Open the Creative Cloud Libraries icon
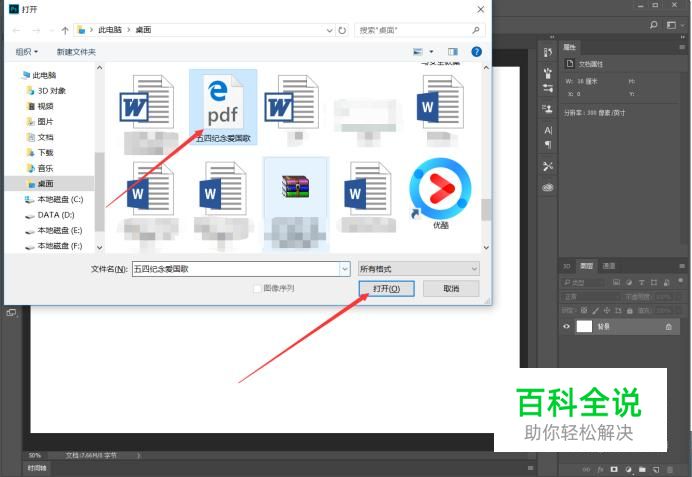This screenshot has width=692, height=477. click(x=548, y=188)
